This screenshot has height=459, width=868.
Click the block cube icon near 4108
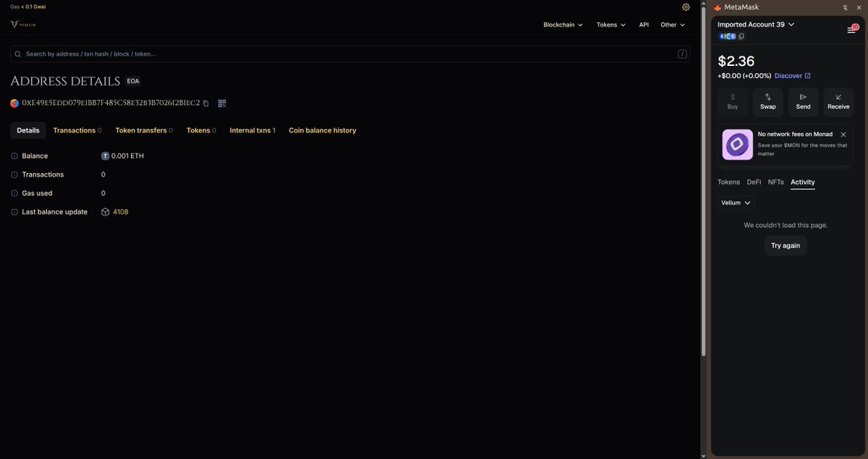point(105,212)
